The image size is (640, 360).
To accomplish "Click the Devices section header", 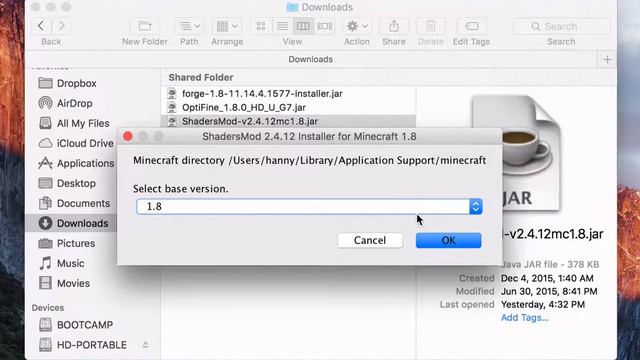I will [x=48, y=308].
